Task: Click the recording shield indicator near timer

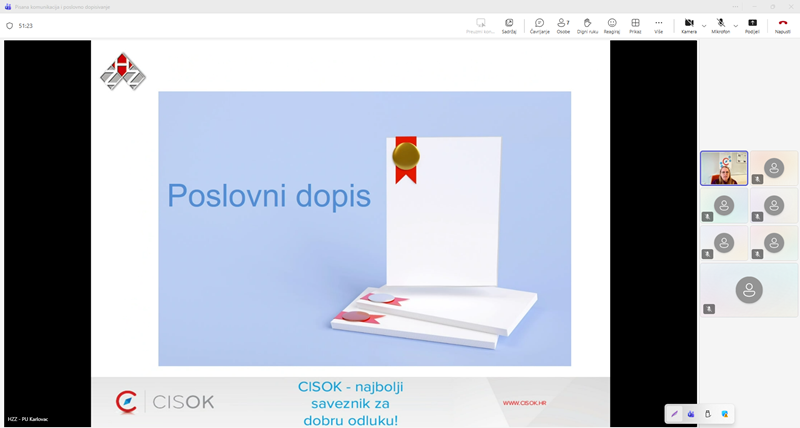Action: (x=10, y=26)
